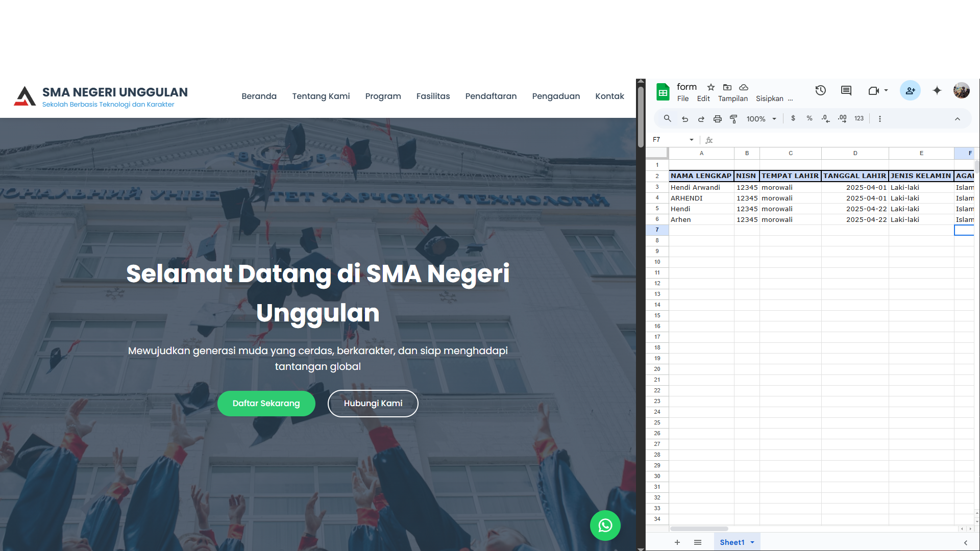Screen dimensions: 980x551
Task: Open Gemini sparkle assistant icon
Action: coord(937,91)
